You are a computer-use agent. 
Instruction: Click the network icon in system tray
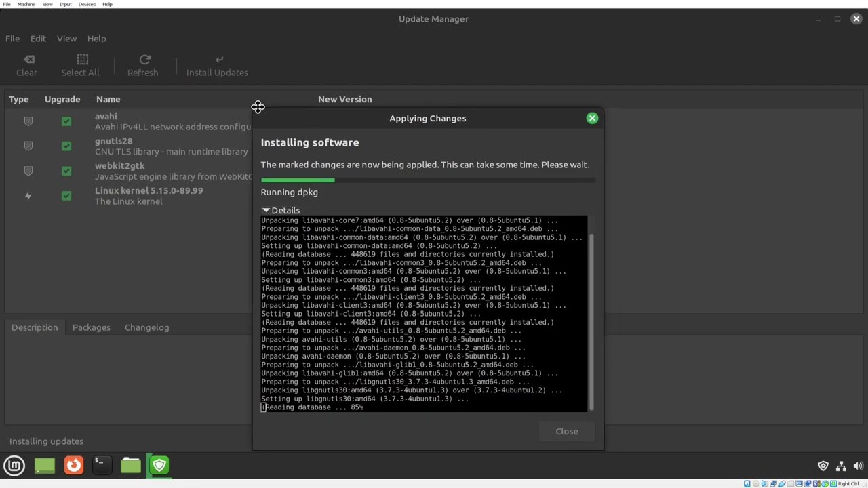coord(841,466)
